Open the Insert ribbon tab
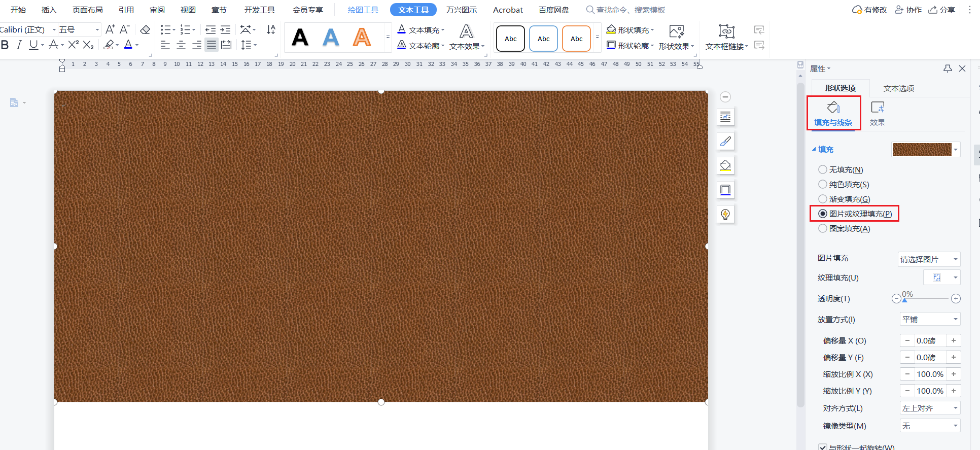Viewport: 980px width, 450px height. [49, 10]
